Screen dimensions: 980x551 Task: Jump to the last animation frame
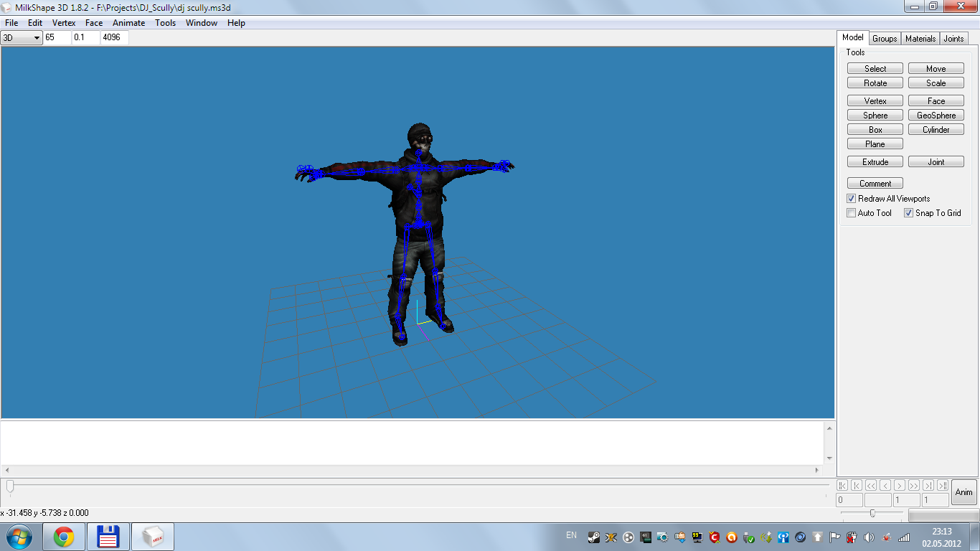(943, 486)
